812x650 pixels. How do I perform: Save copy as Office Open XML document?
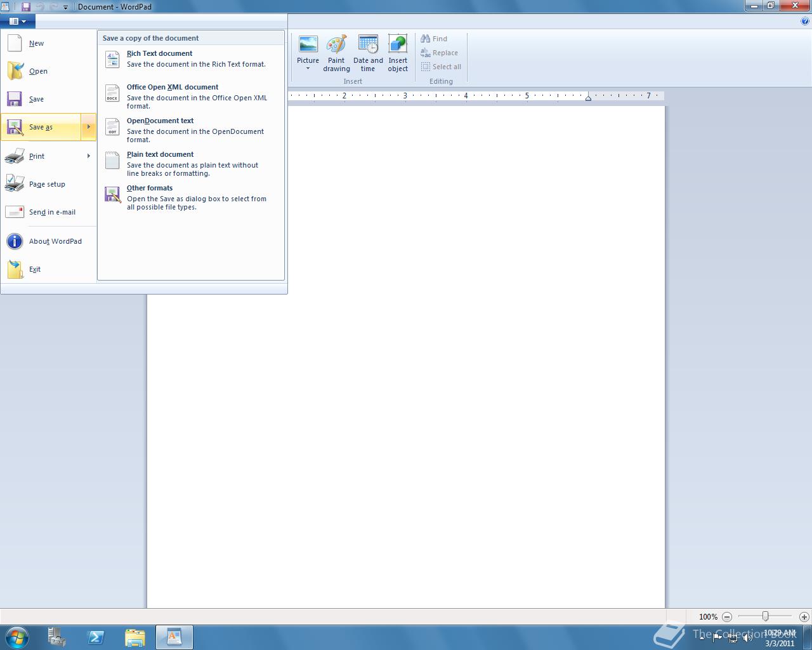[x=190, y=96]
